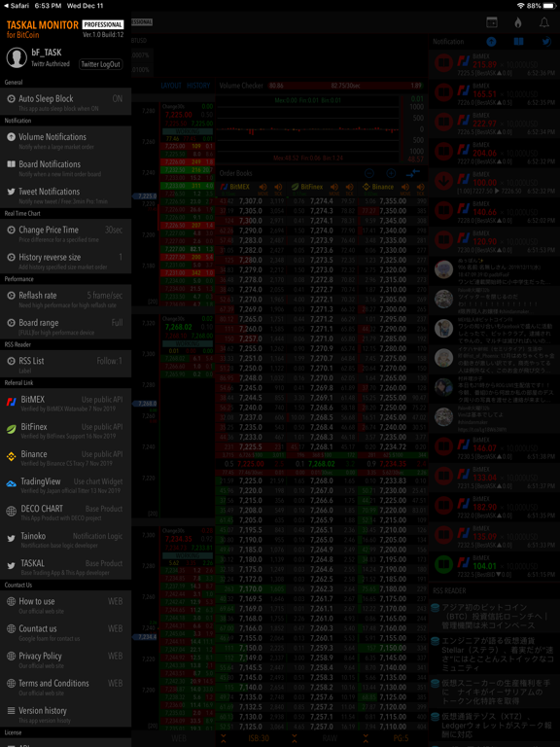Toggle Binance TICK sound icon
Image resolution: width=560 pixels, height=747 pixels.
pos(420,188)
